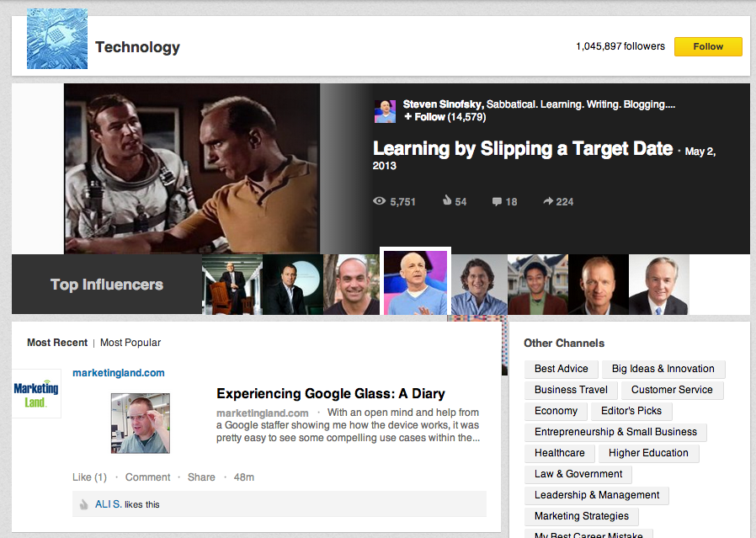
Task: Click the Technology channel title
Action: [x=137, y=47]
